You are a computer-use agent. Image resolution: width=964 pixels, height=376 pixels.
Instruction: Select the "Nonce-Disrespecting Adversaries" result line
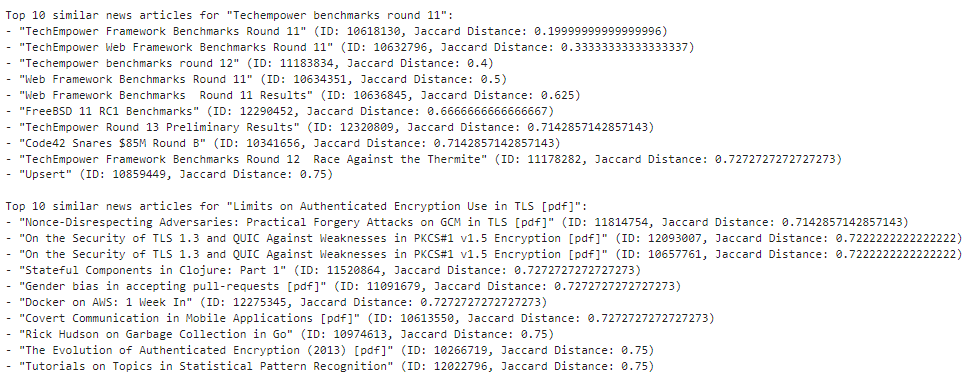tap(456, 222)
